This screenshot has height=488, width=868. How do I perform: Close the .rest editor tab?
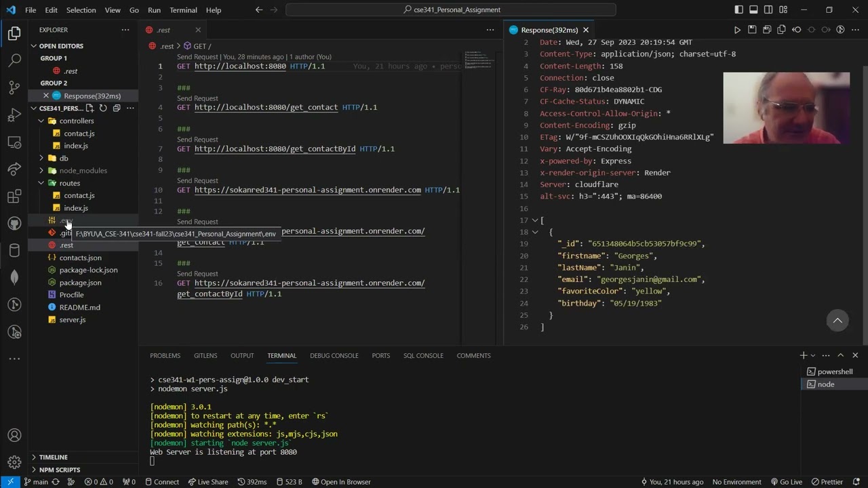click(x=198, y=30)
